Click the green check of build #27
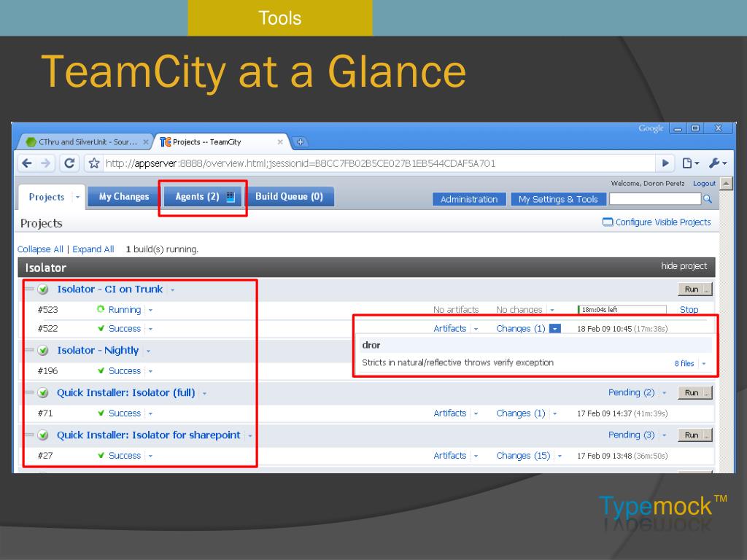 tap(101, 455)
